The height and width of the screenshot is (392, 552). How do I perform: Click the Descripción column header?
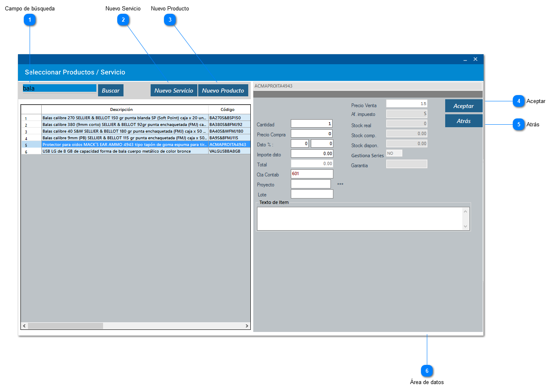coord(125,110)
